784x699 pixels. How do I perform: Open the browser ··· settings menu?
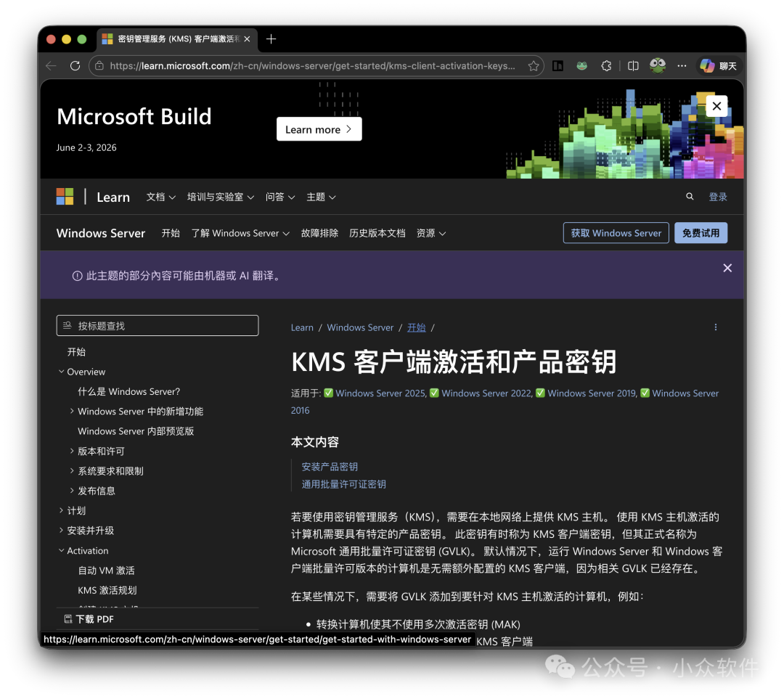(x=681, y=65)
